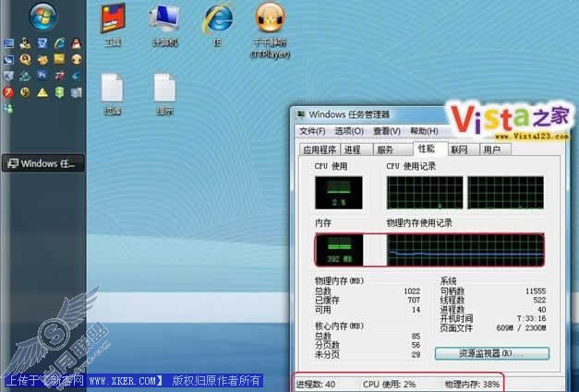
Task: Click the Windows 任... taskbar button
Action: 43,164
